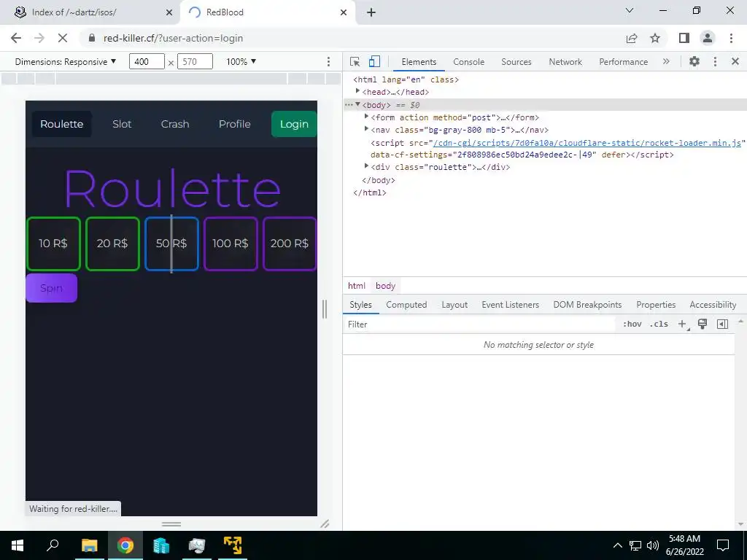
Task: Open the volume speaker tray icon
Action: (x=653, y=545)
